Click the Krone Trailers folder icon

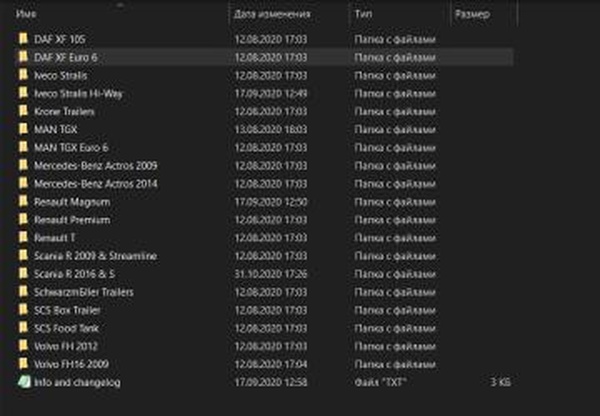[x=24, y=111]
